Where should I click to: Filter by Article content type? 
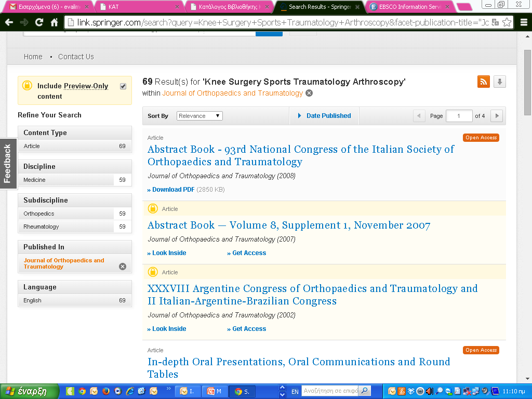(x=75, y=146)
